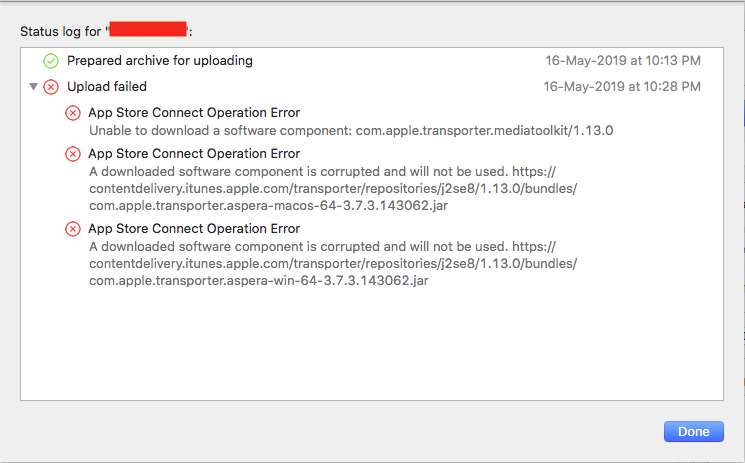Select the error heading above aspera-win message
The height and width of the screenshot is (463, 745).
(194, 229)
